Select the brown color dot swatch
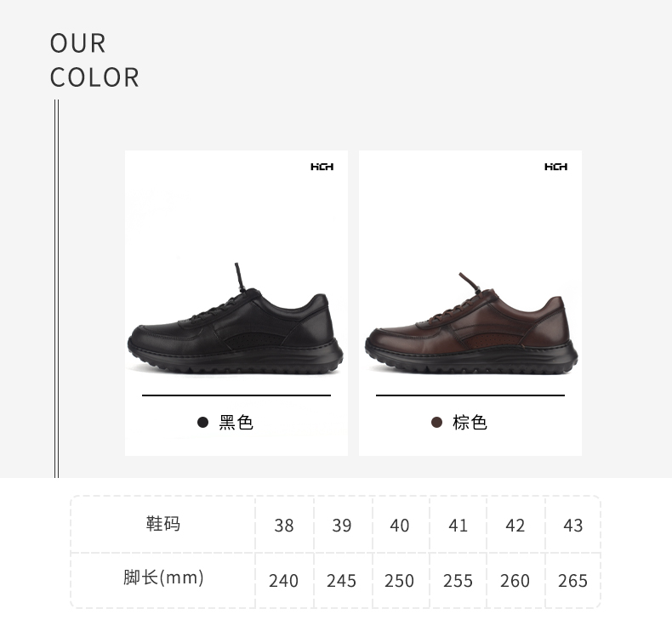Screen dimensions: 672x637 click(x=436, y=423)
